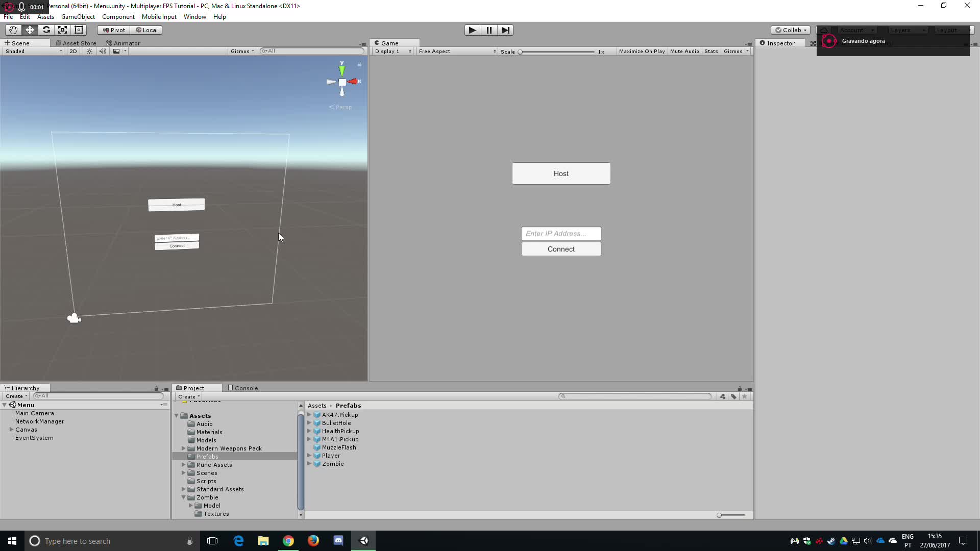
Task: Adjust the Game view Scale slider
Action: (x=521, y=52)
